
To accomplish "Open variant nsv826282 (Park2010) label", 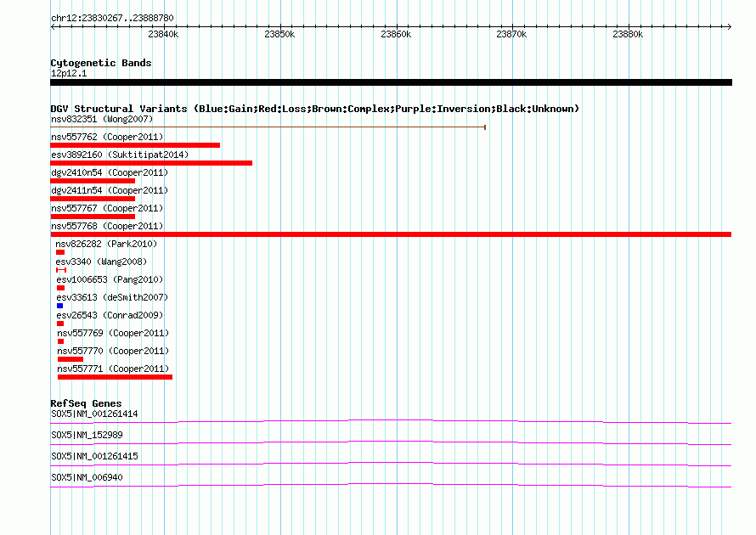I will 106,244.
